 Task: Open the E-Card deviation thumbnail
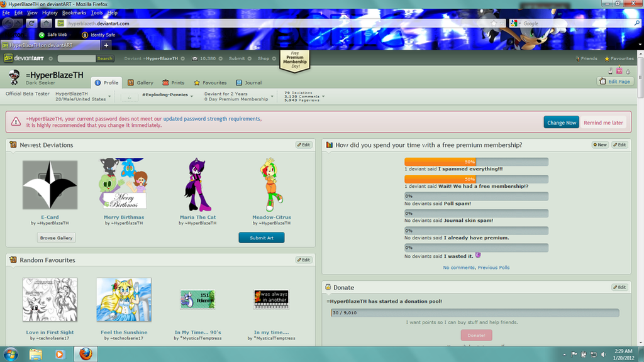pos(50,185)
